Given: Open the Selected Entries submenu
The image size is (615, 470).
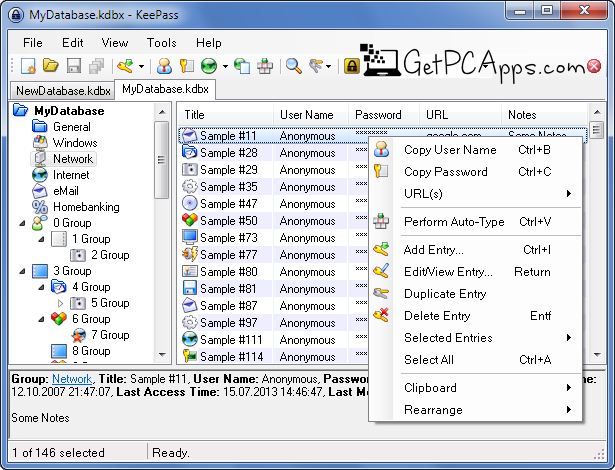Looking at the screenshot, I should [x=475, y=338].
